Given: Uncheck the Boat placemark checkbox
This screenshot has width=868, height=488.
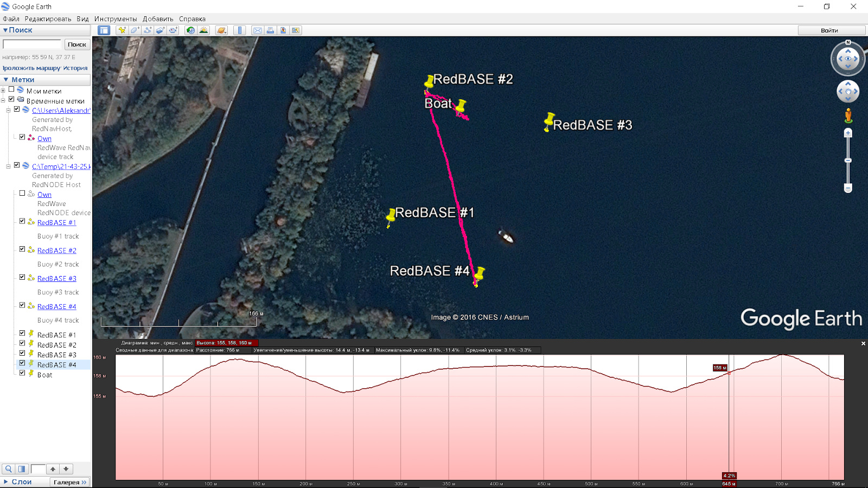Looking at the screenshot, I should pos(22,373).
